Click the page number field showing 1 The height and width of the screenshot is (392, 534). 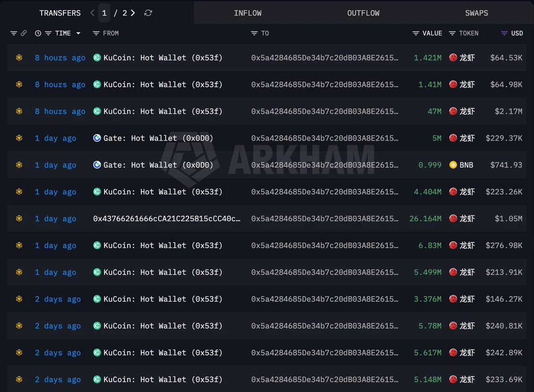(104, 13)
